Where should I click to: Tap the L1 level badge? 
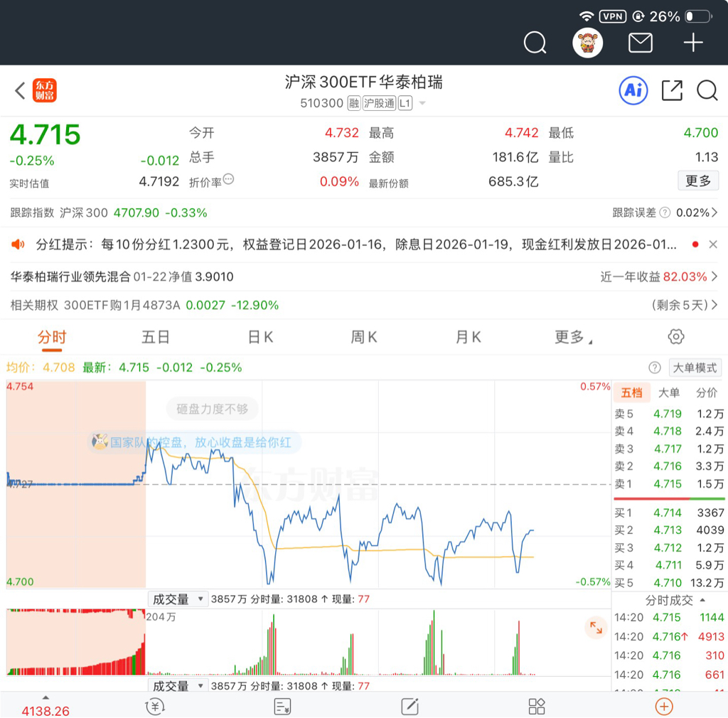coord(405,103)
